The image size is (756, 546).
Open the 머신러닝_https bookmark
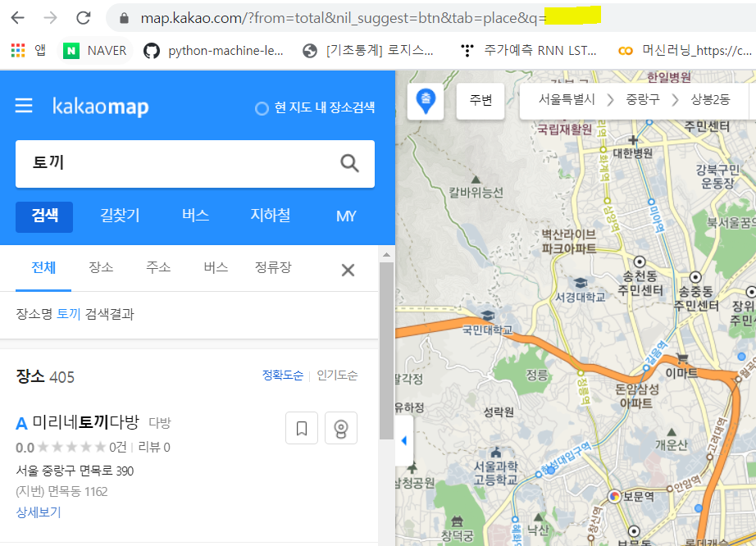(x=685, y=50)
